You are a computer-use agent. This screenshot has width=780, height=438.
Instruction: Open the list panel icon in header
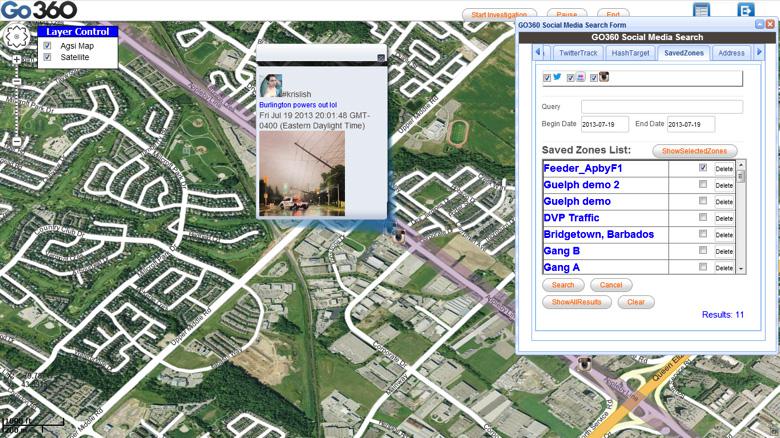pyautogui.click(x=701, y=10)
